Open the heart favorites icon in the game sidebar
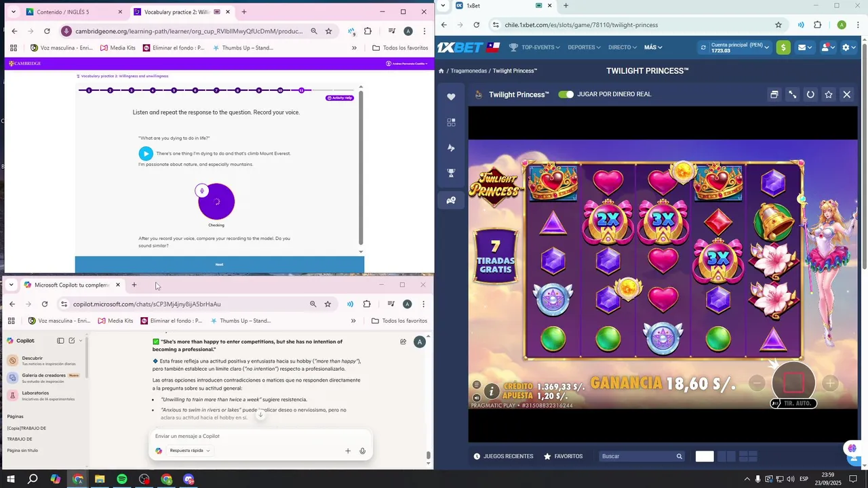 point(451,97)
